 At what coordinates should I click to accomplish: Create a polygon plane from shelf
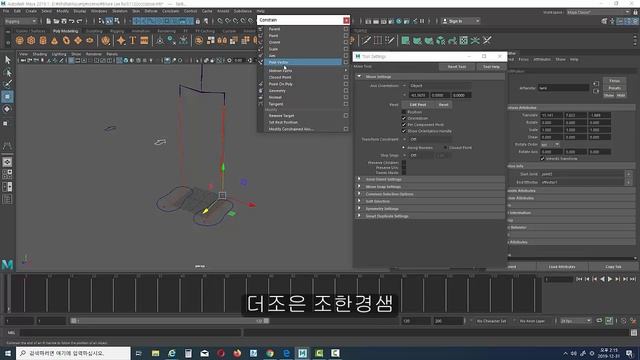coord(78,40)
